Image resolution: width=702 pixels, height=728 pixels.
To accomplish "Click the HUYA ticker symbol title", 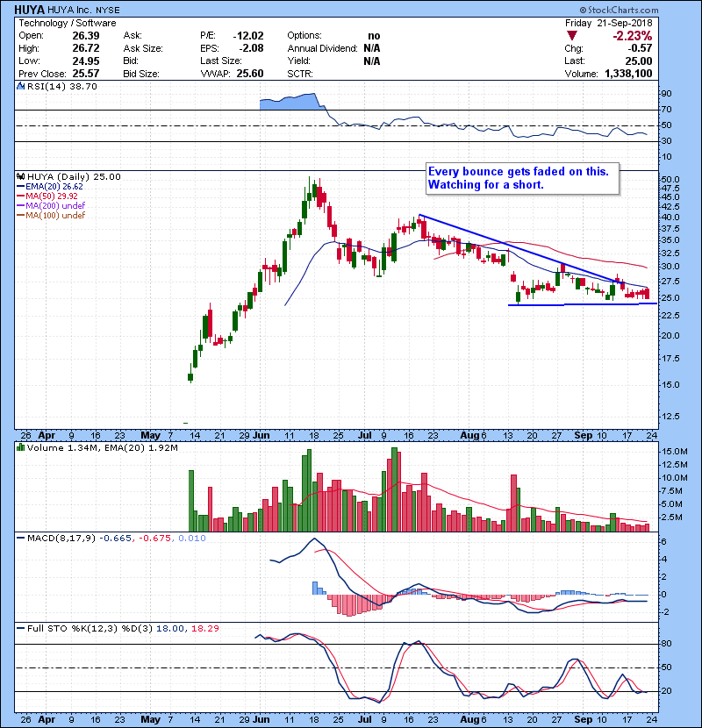I will tap(29, 10).
